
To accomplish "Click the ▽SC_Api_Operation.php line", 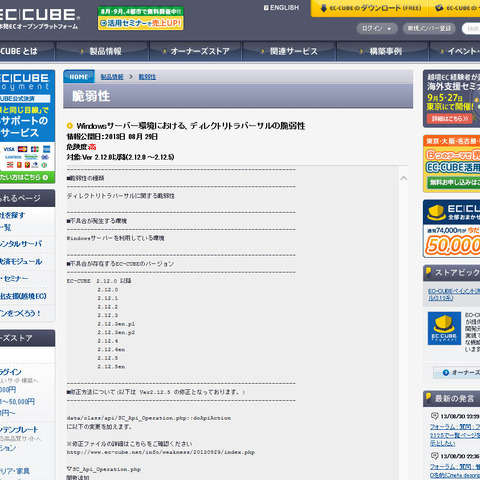I will click(104, 469).
